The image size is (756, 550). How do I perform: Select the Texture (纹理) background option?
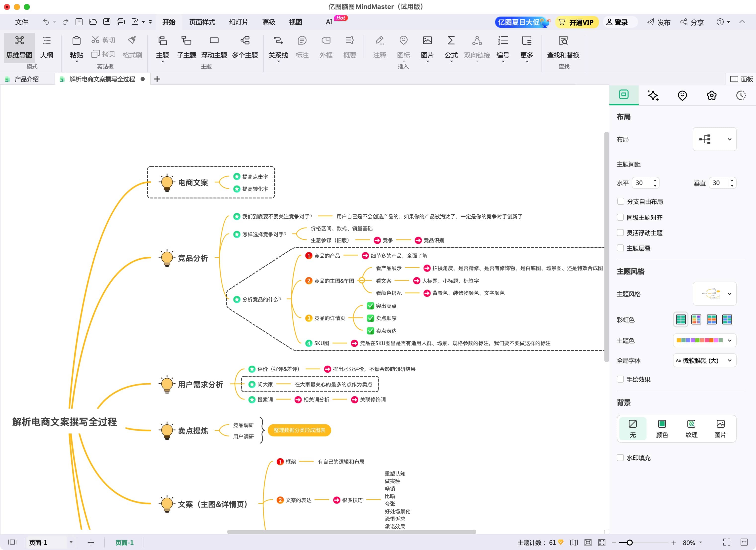[x=691, y=429]
